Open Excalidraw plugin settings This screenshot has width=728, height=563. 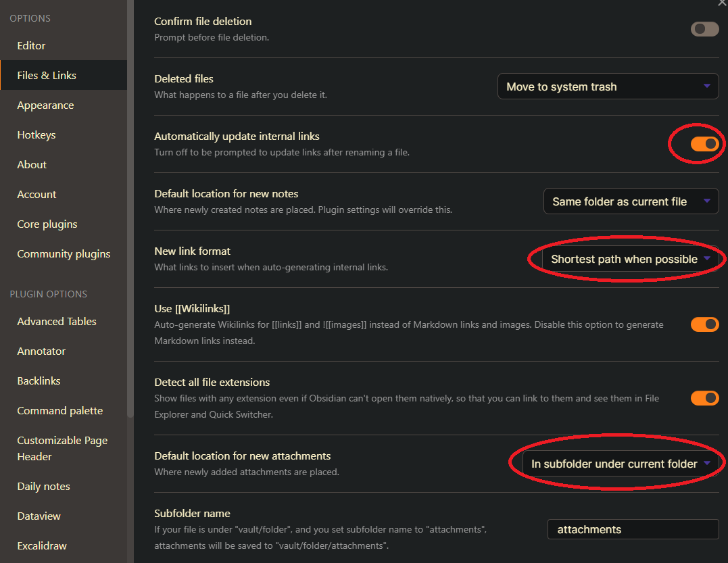click(x=42, y=545)
